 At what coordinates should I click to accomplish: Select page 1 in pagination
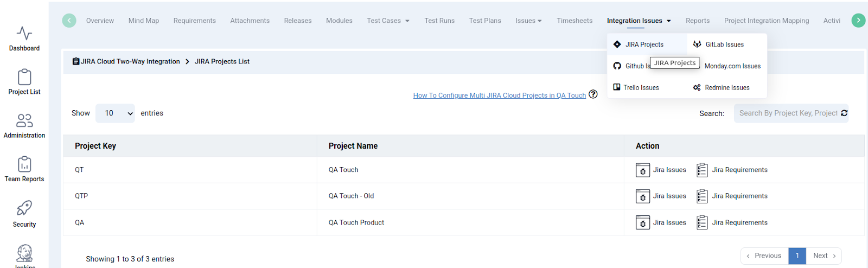(797, 256)
